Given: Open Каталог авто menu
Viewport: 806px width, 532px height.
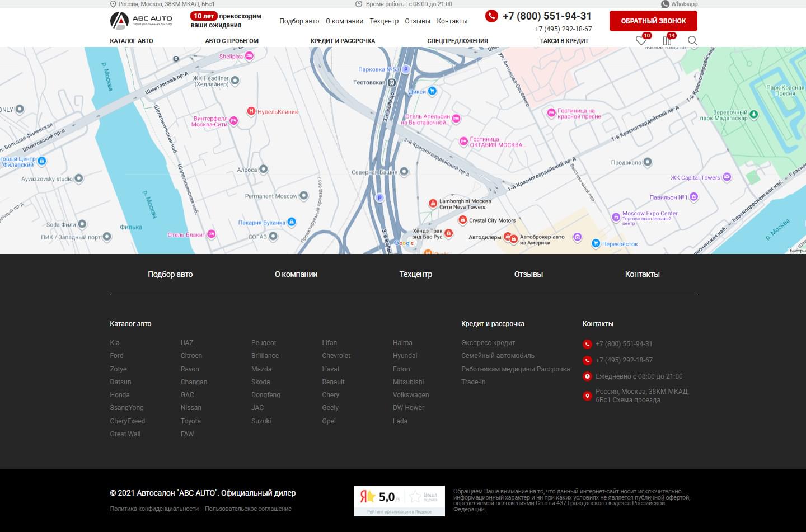Looking at the screenshot, I should click(132, 41).
